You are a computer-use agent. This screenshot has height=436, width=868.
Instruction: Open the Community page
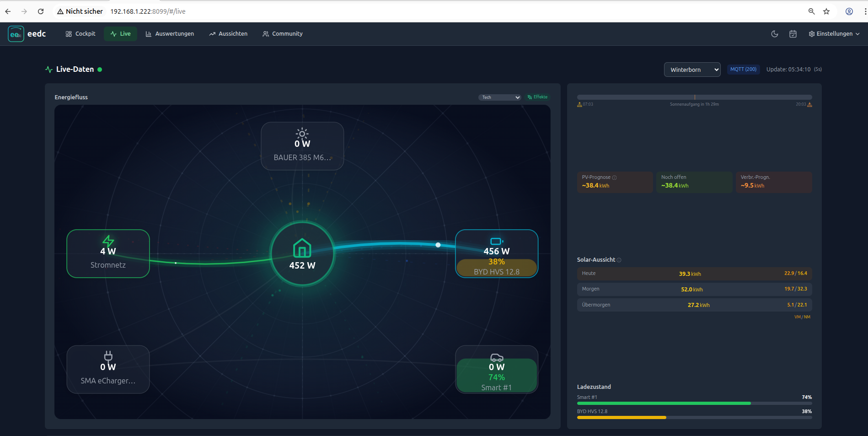click(283, 34)
